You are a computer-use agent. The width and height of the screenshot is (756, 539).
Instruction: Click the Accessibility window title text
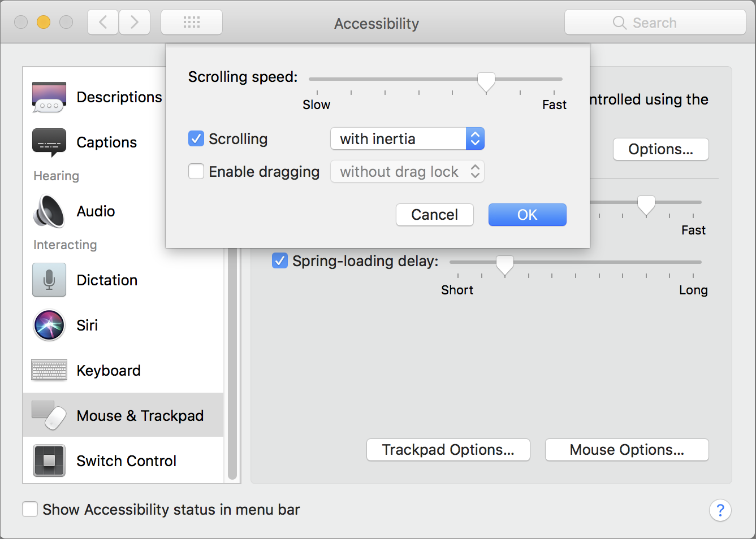377,23
